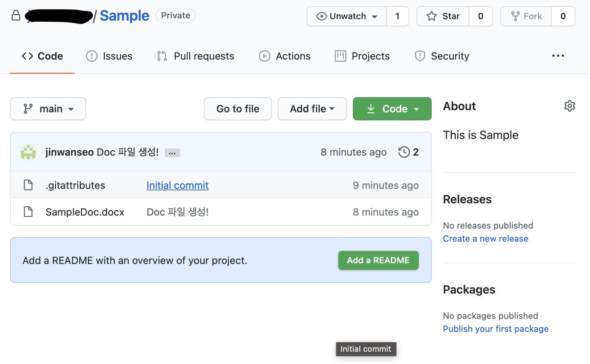Open the Code tab
The image size is (590, 364).
[42, 56]
